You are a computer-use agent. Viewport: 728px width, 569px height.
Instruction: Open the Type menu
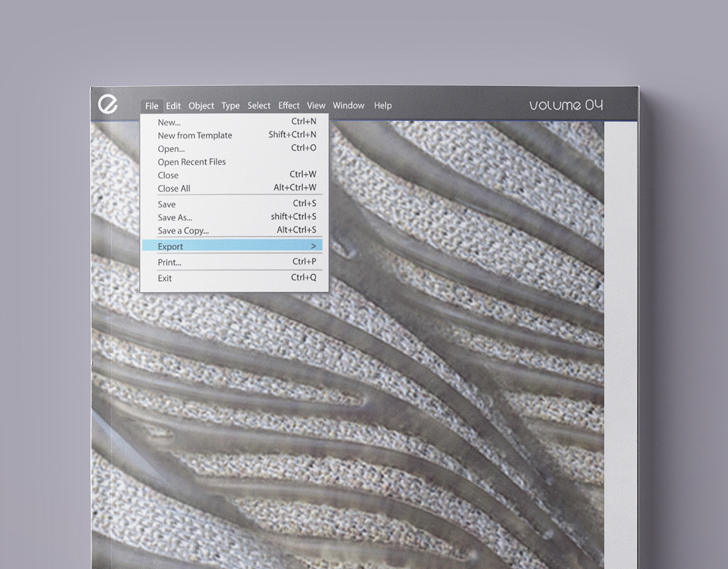tap(231, 106)
